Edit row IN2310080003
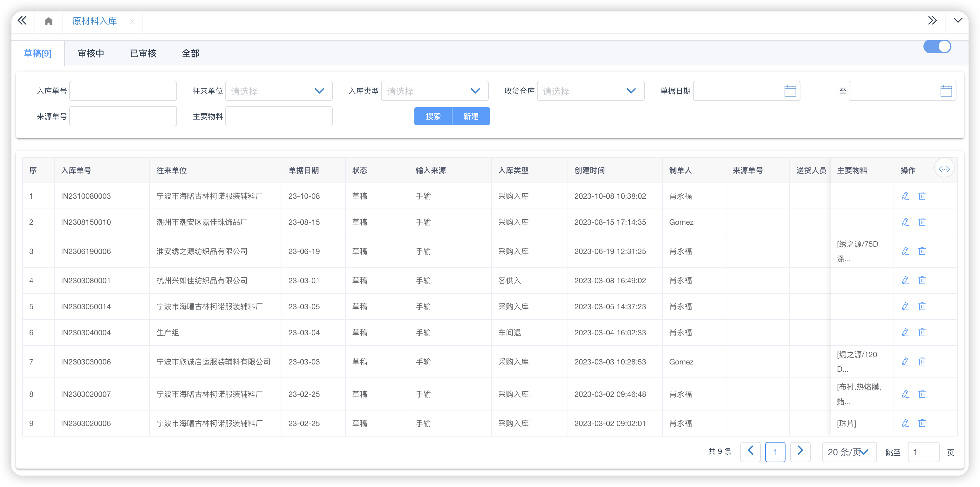The height and width of the screenshot is (487, 980). point(905,196)
